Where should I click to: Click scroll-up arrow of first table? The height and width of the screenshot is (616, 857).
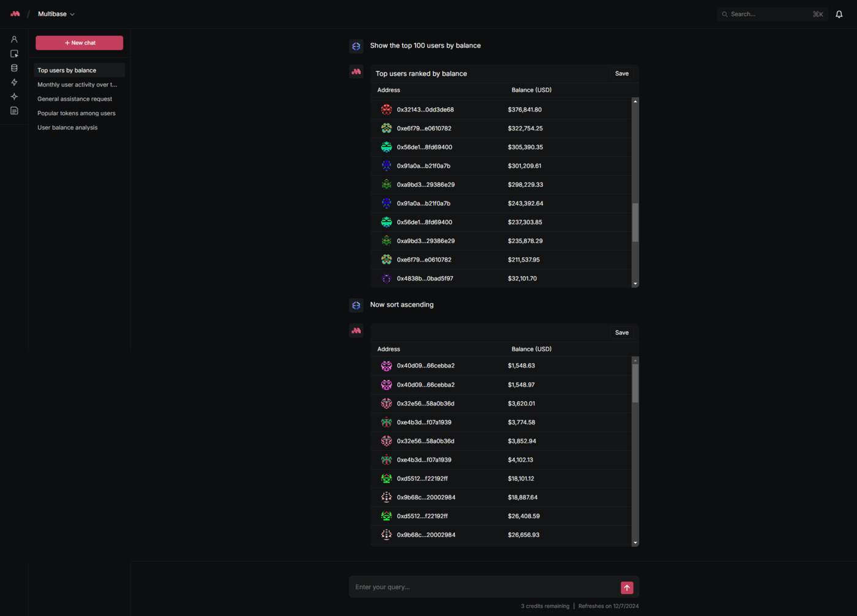635,101
